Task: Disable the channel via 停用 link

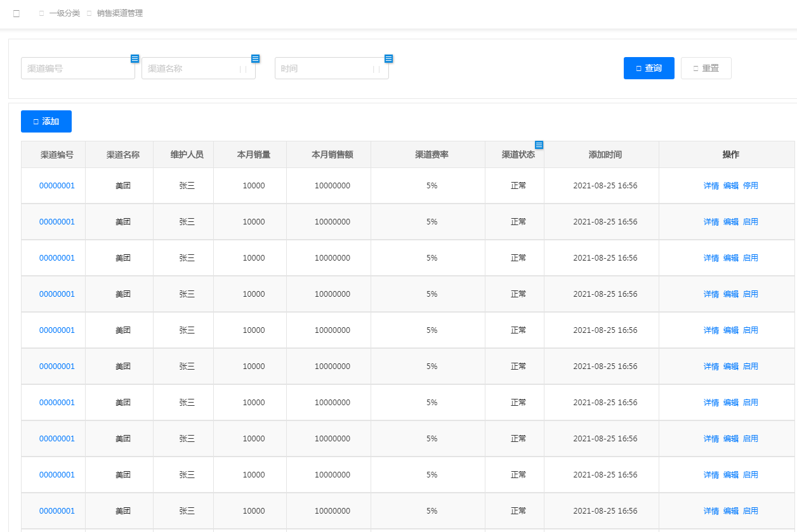Action: coord(751,186)
